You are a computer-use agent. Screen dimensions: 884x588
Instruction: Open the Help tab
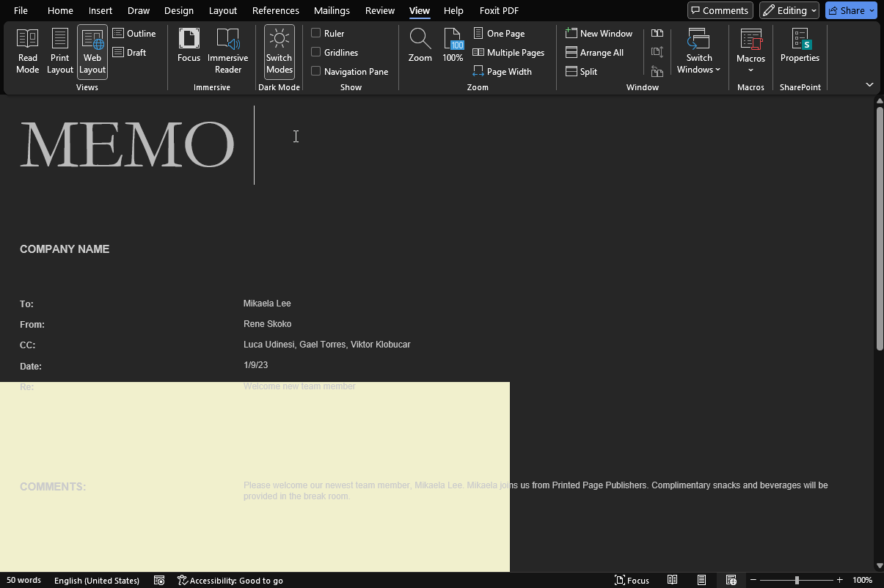[453, 10]
